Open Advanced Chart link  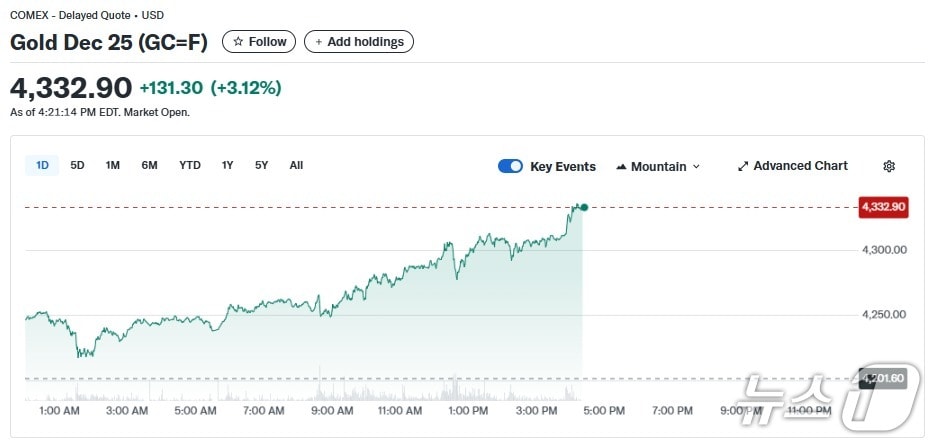800,166
